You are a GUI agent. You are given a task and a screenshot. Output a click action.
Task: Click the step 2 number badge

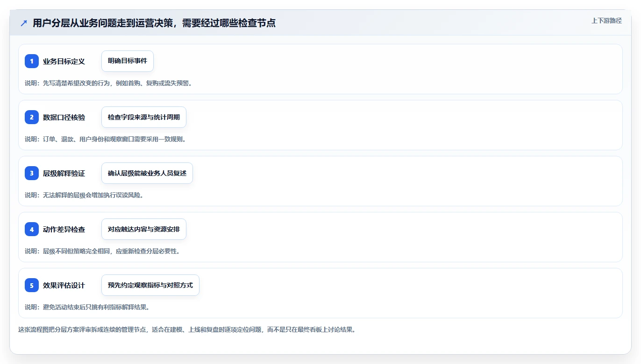click(x=32, y=117)
